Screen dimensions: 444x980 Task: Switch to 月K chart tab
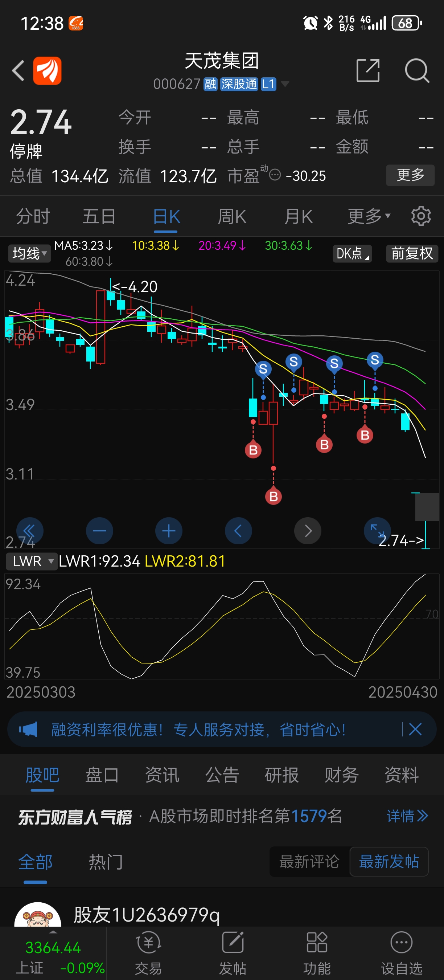click(299, 216)
